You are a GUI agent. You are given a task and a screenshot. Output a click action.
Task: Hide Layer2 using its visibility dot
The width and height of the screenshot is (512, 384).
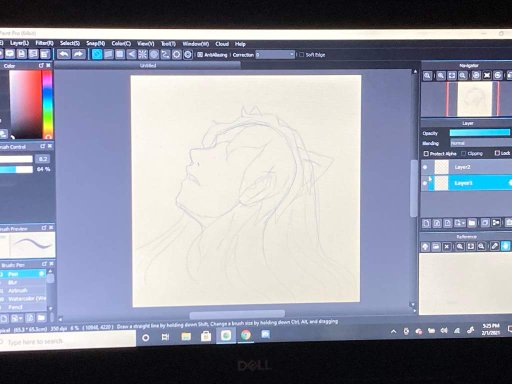coord(425,167)
